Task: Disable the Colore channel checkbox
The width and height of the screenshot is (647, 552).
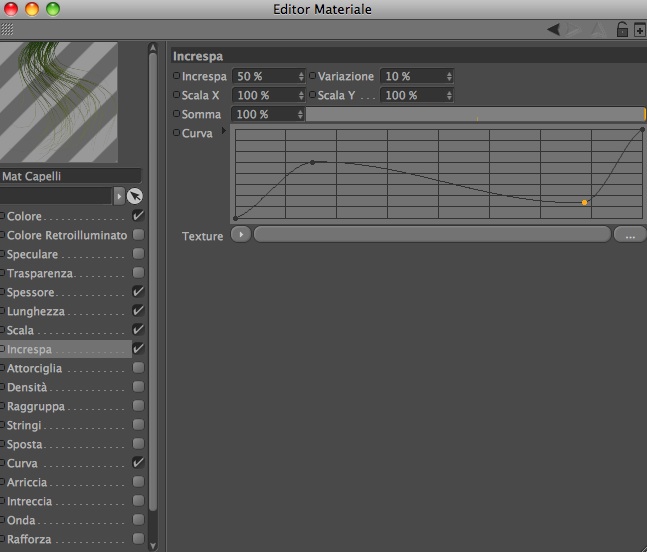Action: [138, 215]
